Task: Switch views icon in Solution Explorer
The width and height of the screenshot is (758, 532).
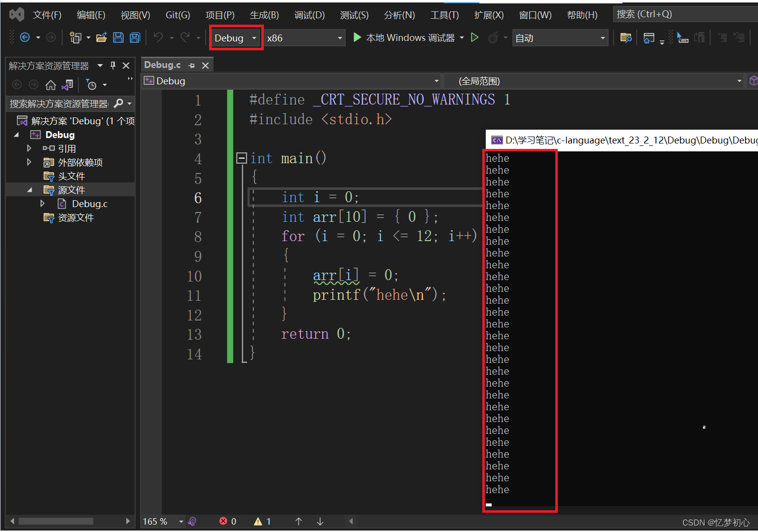Action: [x=68, y=85]
